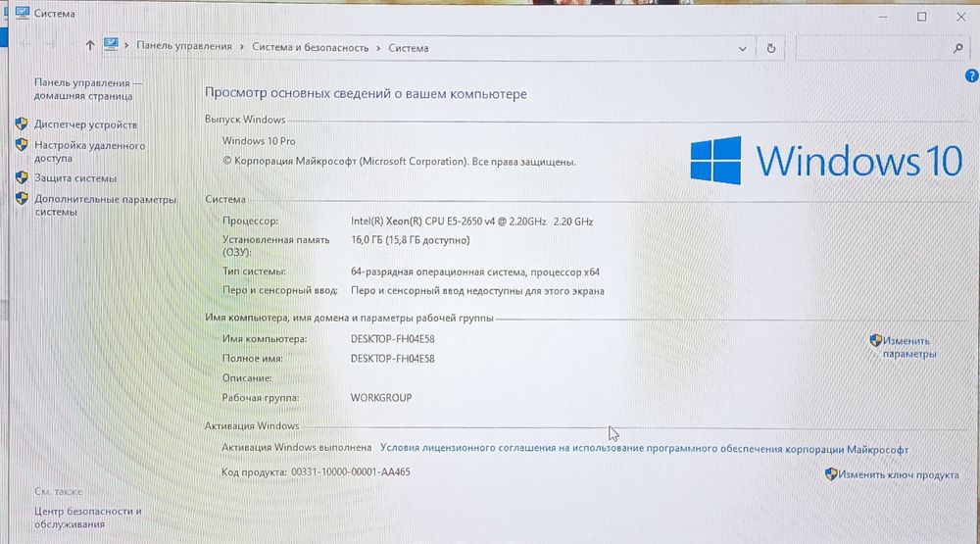This screenshot has height=544, width=980.
Task: Open the Microsoft license terms link
Action: 645,448
